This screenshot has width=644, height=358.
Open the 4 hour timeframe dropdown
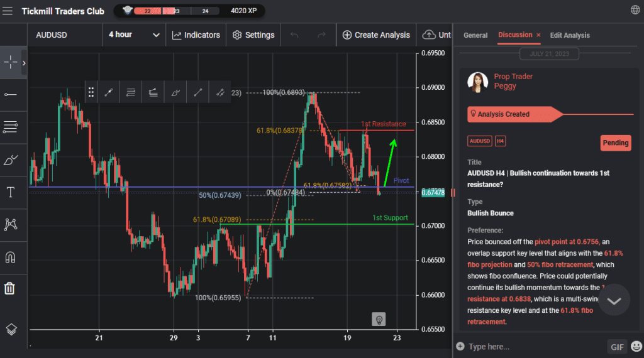(x=134, y=35)
